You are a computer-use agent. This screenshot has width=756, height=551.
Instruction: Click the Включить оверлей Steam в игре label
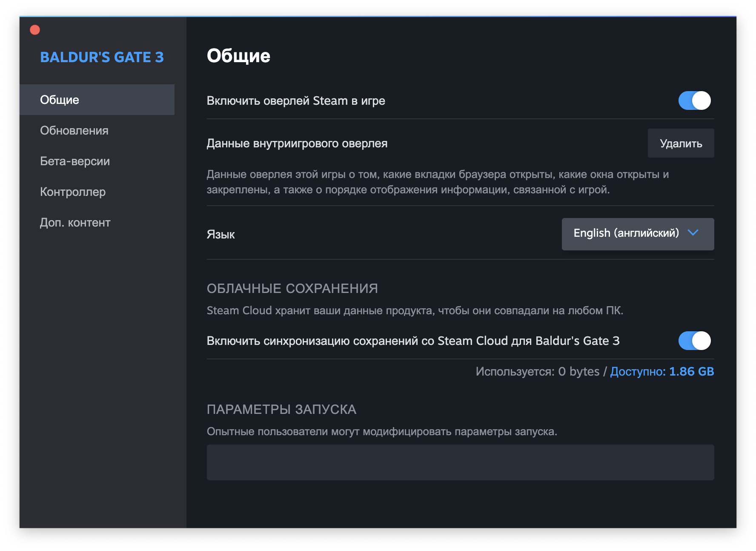point(296,101)
